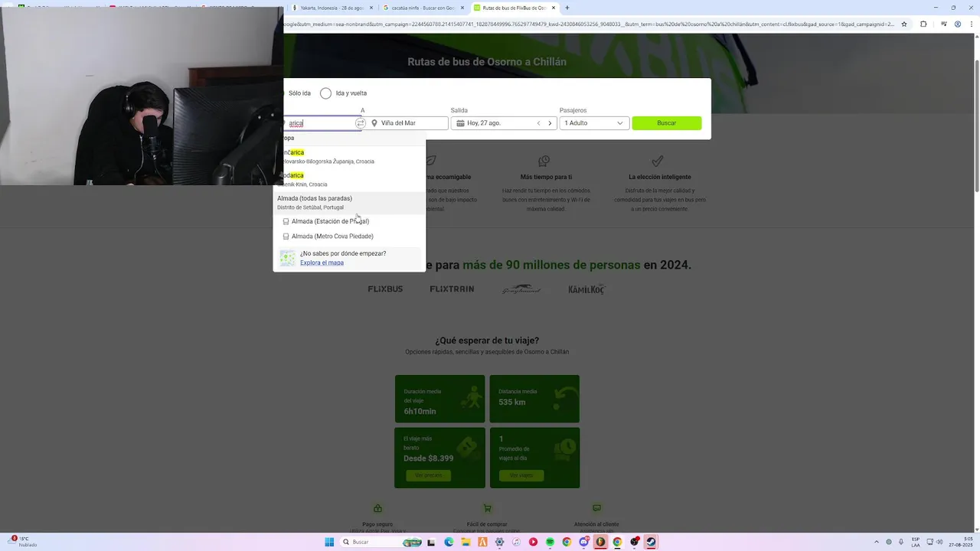Open Steam from the taskbar
Viewport: 980px width, 551px height.
coord(651,542)
